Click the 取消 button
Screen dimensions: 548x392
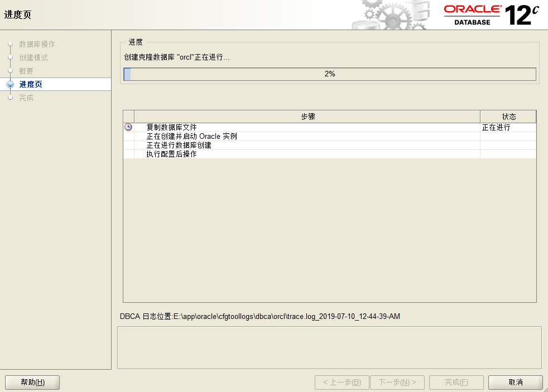pos(515,383)
